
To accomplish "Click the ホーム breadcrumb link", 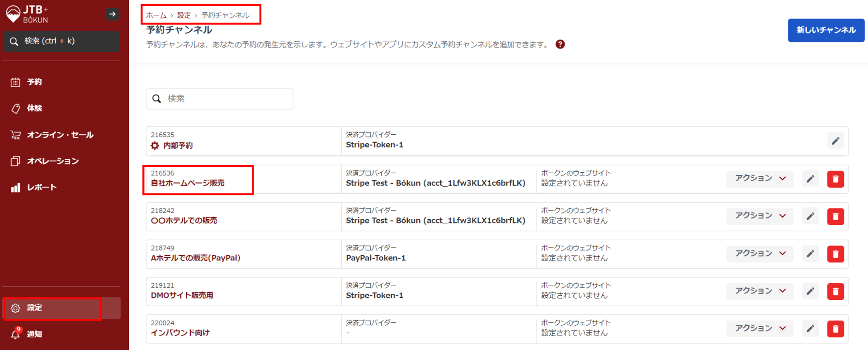I will [x=156, y=15].
